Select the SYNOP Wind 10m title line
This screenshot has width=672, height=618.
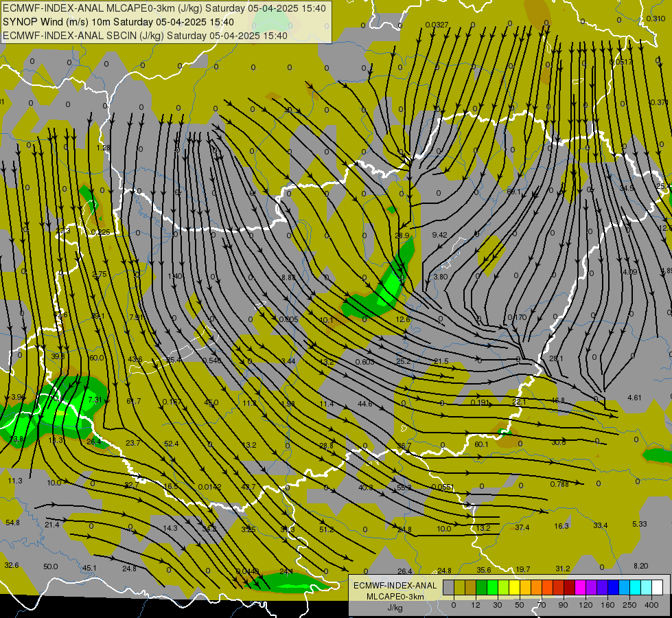(118, 22)
